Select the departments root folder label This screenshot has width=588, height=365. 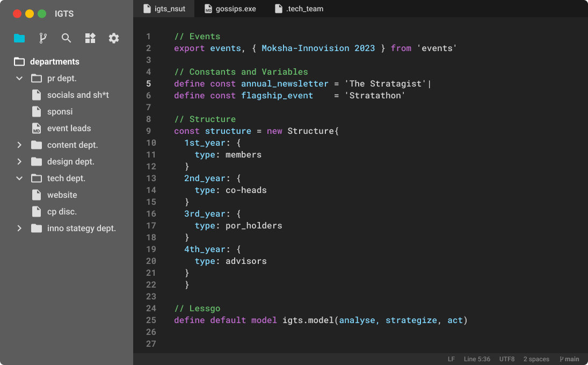[x=55, y=62]
